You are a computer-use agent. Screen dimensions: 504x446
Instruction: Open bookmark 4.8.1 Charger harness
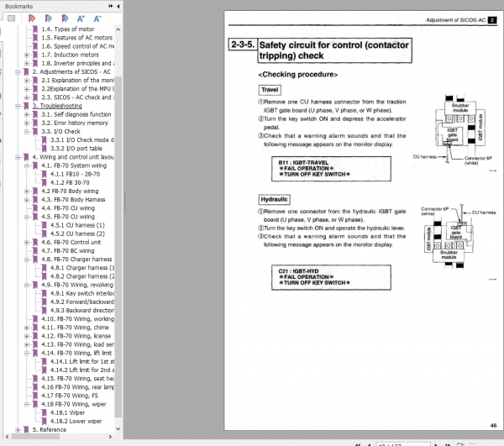pyautogui.click(x=82, y=268)
